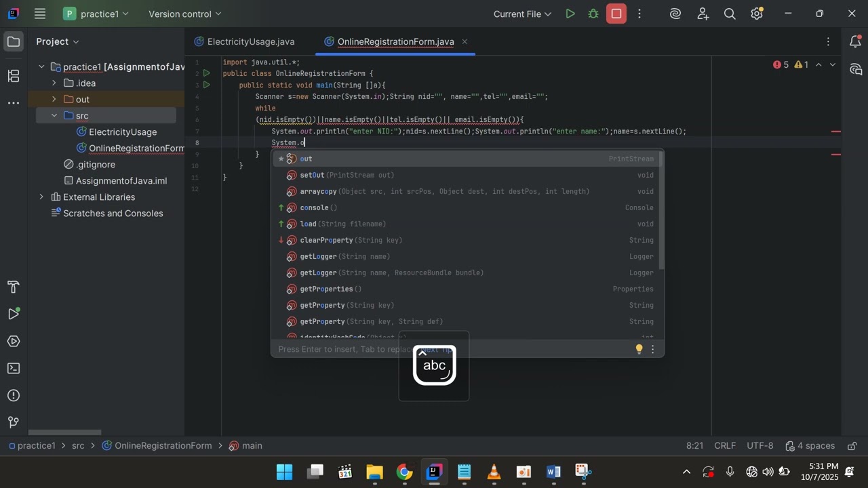
Task: Collapse the src folder
Action: [54, 115]
